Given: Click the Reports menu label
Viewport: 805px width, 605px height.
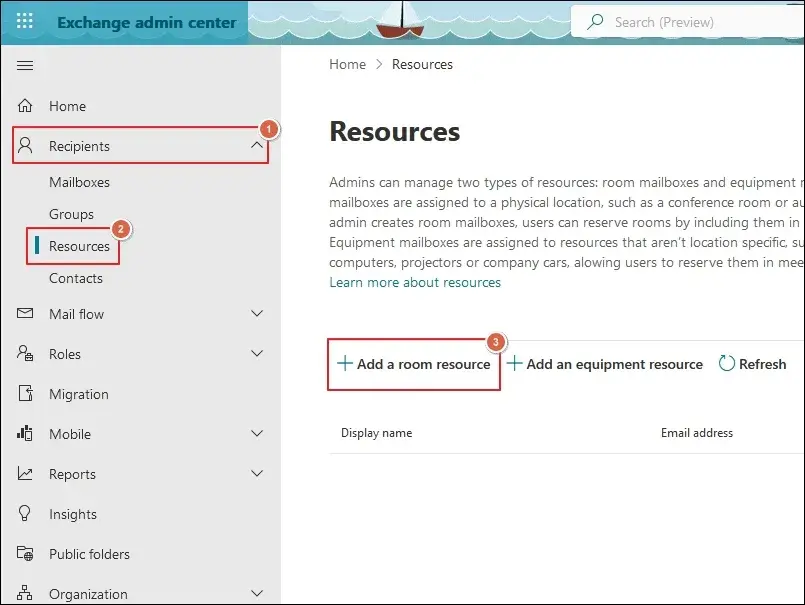Looking at the screenshot, I should (x=72, y=474).
